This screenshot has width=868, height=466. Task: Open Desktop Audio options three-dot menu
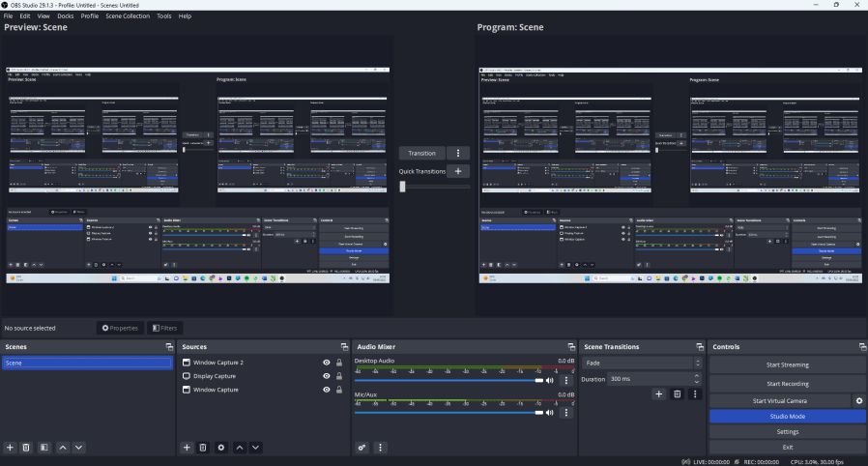565,380
